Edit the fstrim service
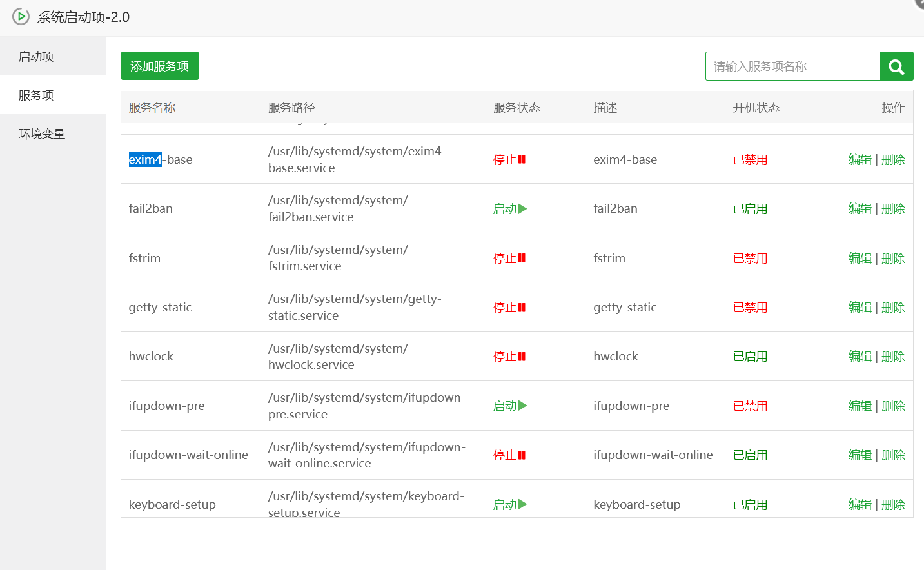 (860, 258)
